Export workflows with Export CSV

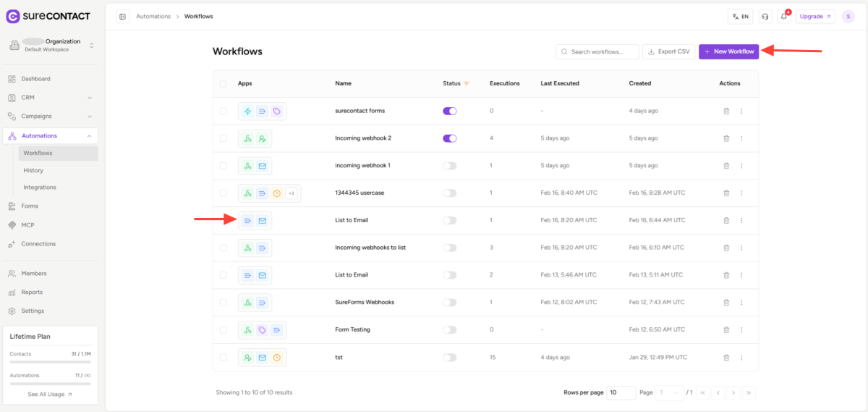668,51
